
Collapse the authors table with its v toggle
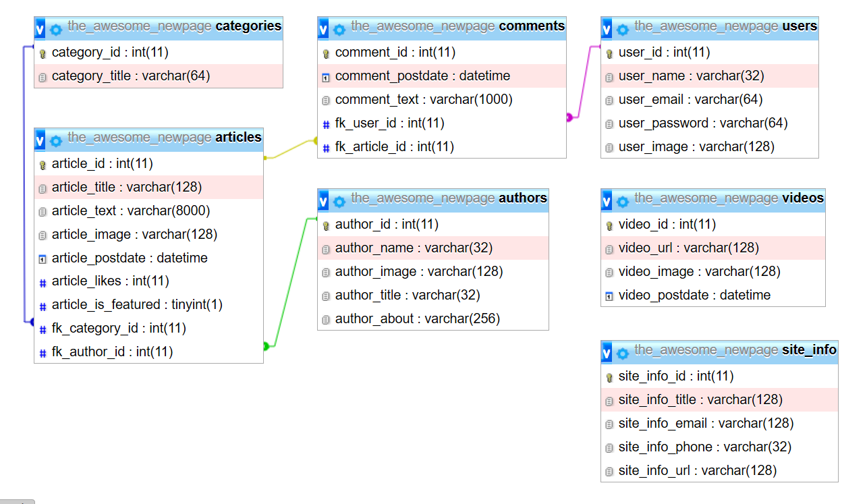323,201
